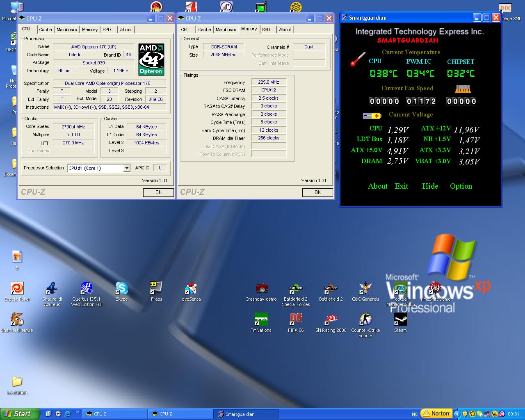This screenshot has width=525, height=420.
Task: Launch FIFA 06 from desktop
Action: (296, 322)
